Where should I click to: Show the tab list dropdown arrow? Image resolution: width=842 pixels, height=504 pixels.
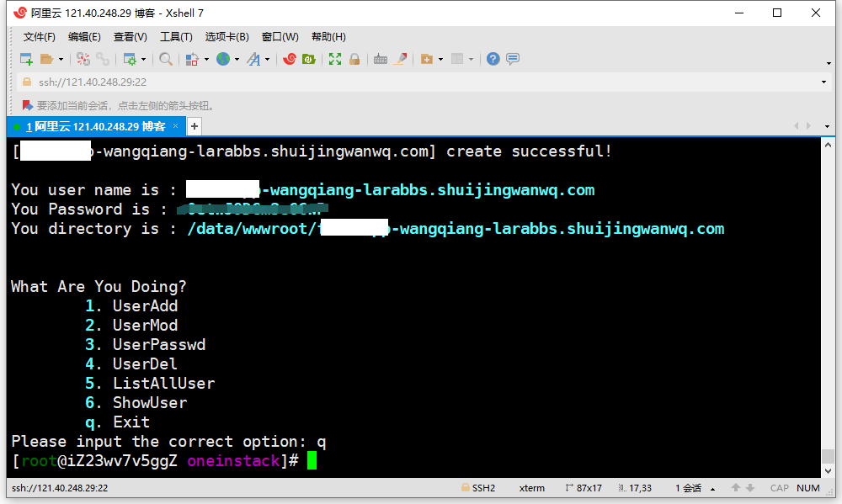pos(827,127)
